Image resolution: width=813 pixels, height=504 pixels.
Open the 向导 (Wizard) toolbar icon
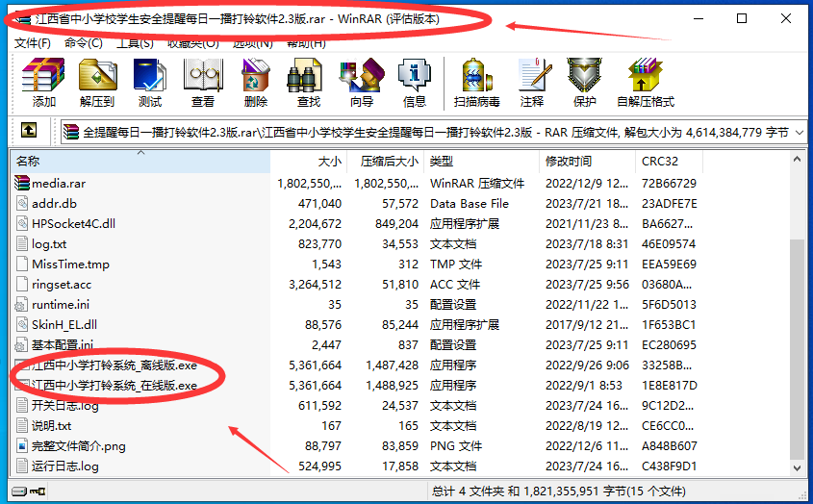coord(362,76)
